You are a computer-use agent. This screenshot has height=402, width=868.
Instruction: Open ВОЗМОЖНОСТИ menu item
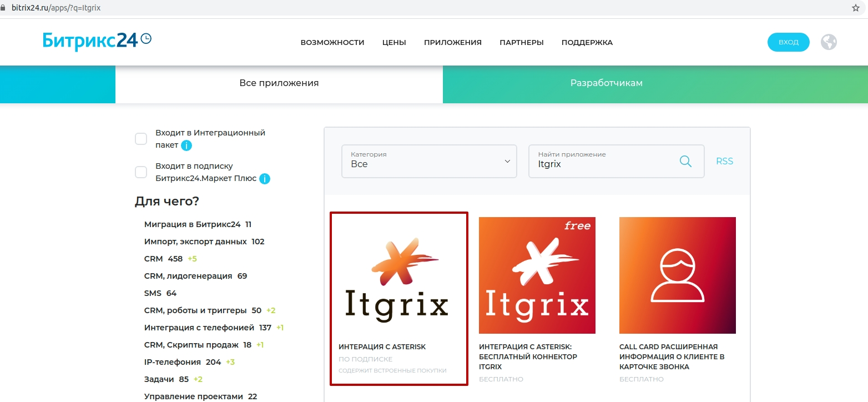(332, 42)
